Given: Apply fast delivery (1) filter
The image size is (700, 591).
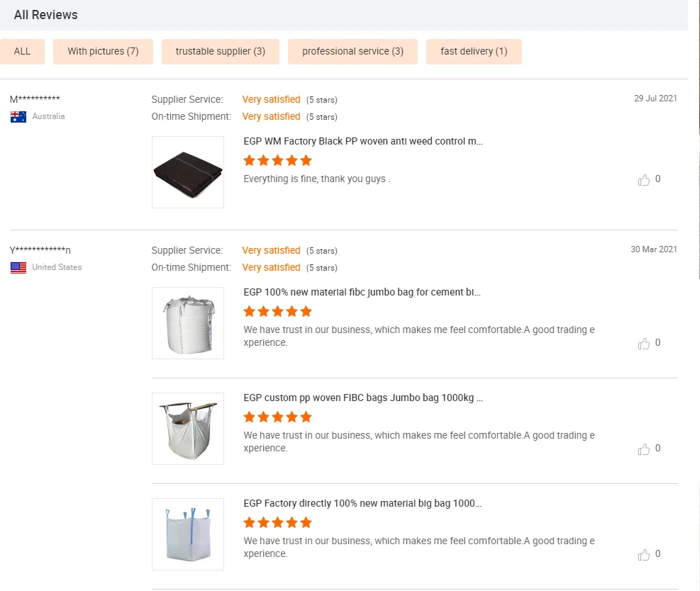Looking at the screenshot, I should 474,52.
